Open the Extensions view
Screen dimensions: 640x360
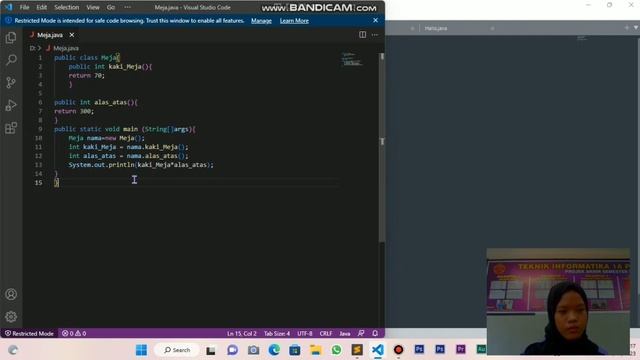pyautogui.click(x=11, y=128)
